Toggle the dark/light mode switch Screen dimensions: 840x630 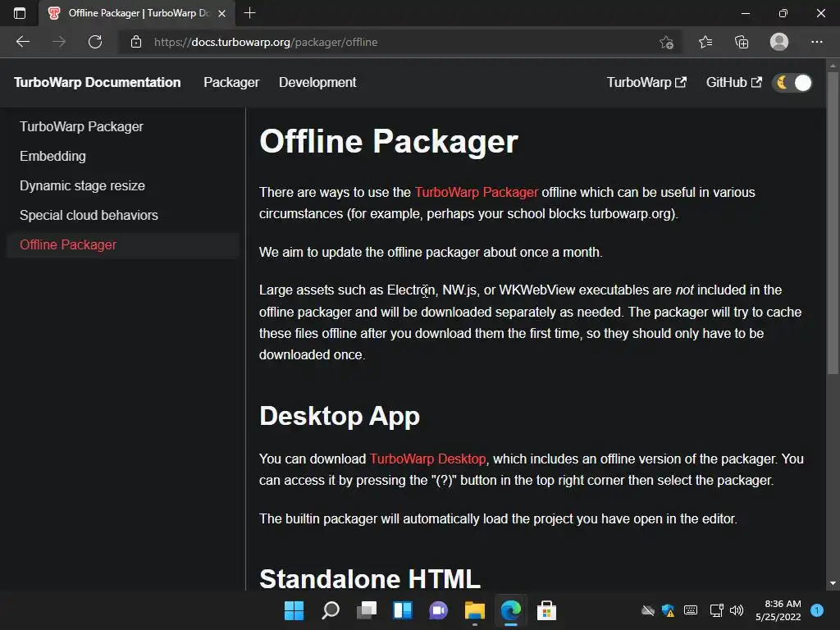coord(793,83)
